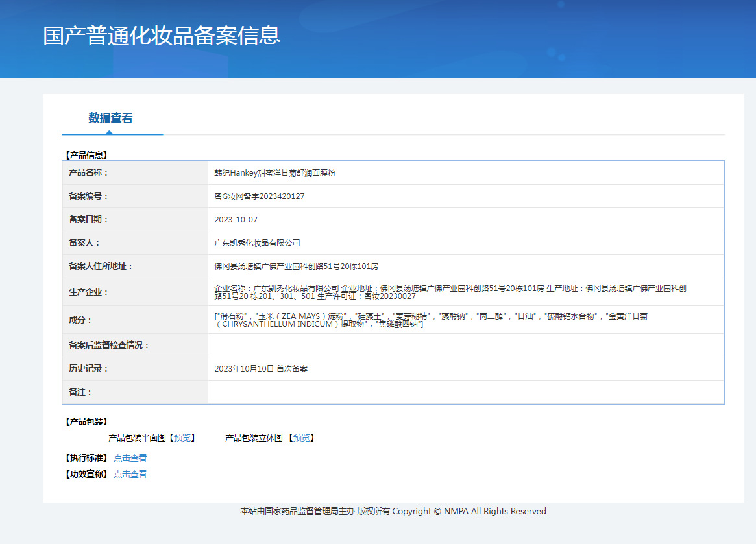The width and height of the screenshot is (756, 544).
Task: Click 点击查看 next to 执行标准
Action: tap(130, 458)
